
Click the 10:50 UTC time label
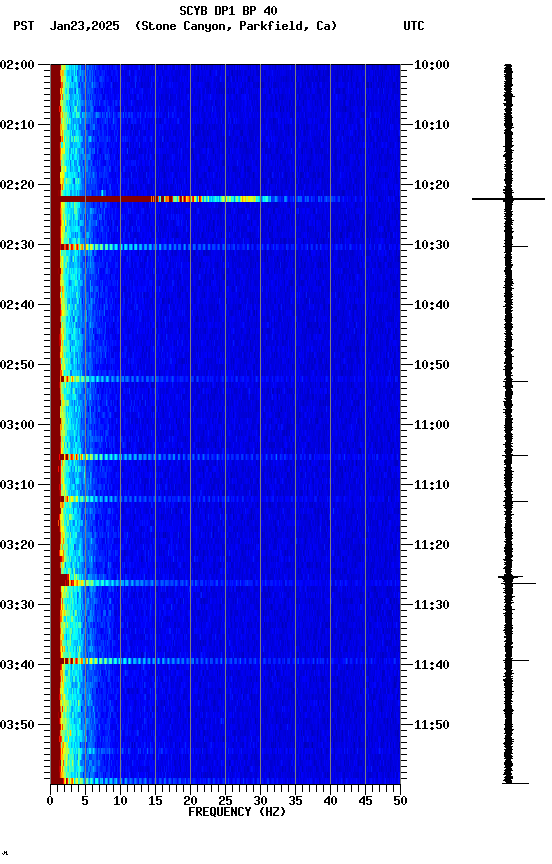click(x=431, y=365)
